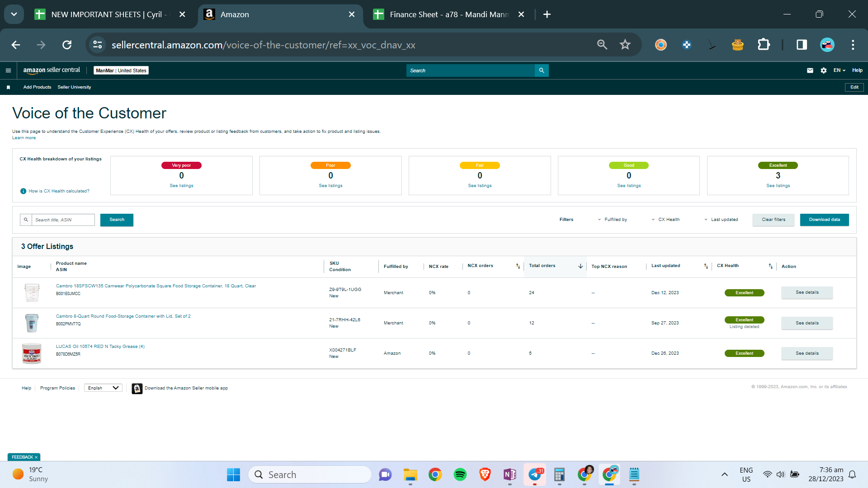Reload the page in Chrome
868x488 pixels.
pos(67,45)
